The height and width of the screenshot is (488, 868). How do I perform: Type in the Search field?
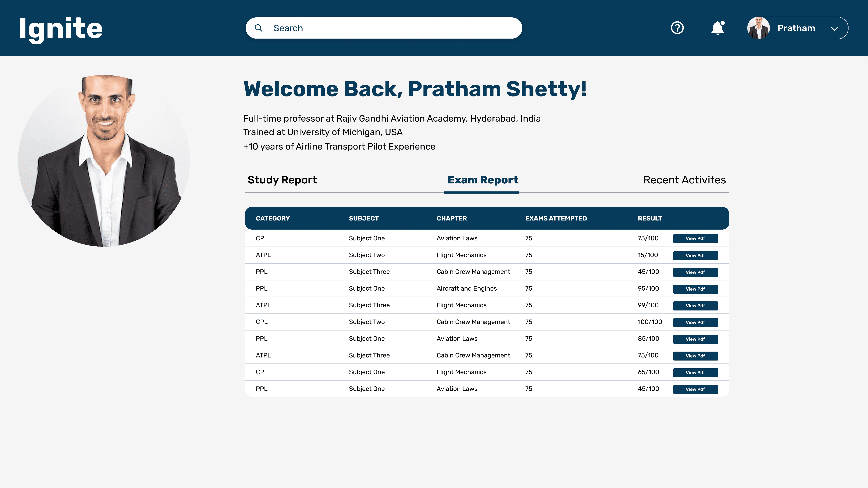tap(394, 28)
